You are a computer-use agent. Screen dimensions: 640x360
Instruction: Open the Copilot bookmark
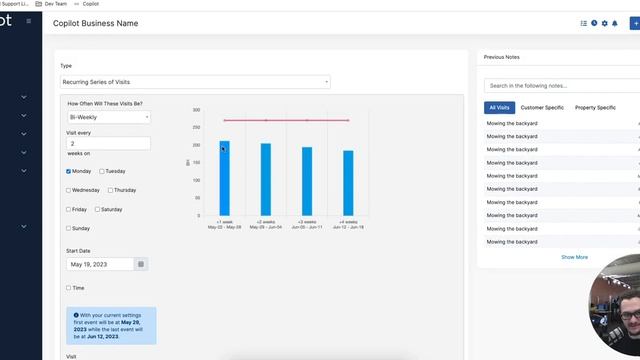coord(87,4)
